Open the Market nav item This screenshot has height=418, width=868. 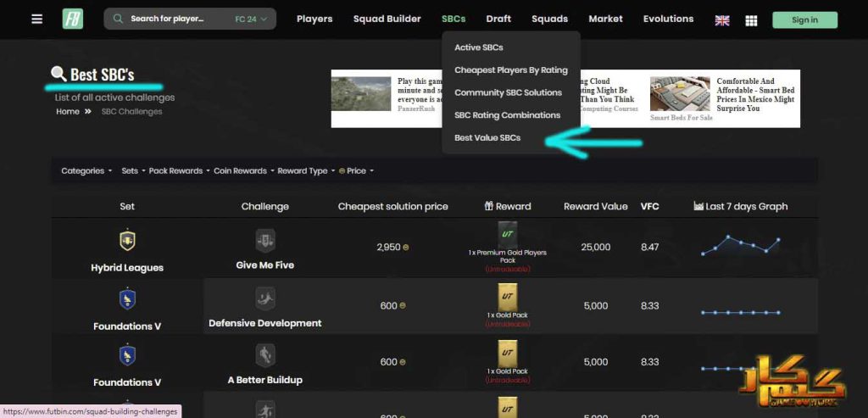(605, 19)
